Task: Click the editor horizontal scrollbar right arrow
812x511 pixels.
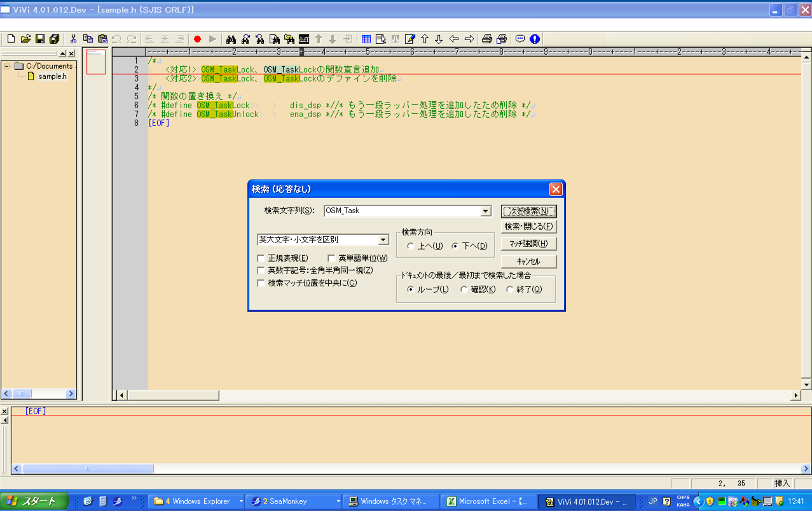Action: point(795,395)
